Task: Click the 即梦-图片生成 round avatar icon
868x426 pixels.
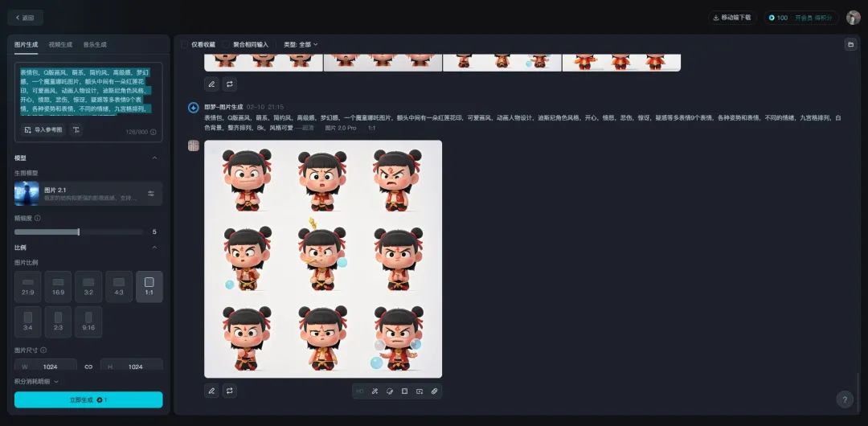Action: pyautogui.click(x=193, y=108)
